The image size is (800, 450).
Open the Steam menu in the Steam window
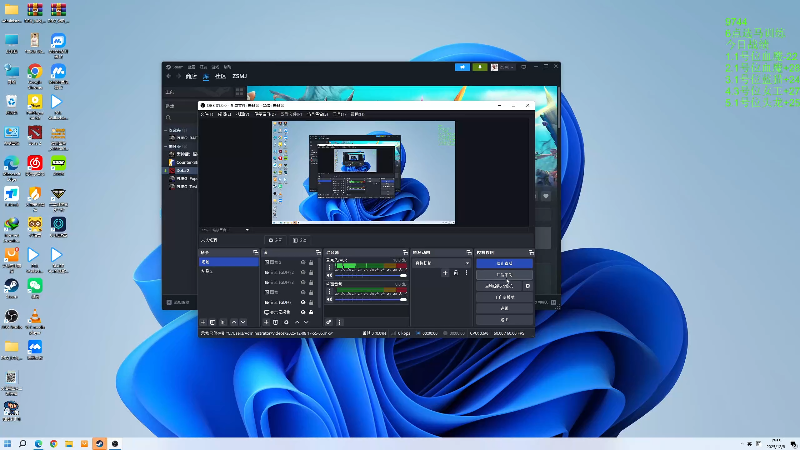click(177, 67)
